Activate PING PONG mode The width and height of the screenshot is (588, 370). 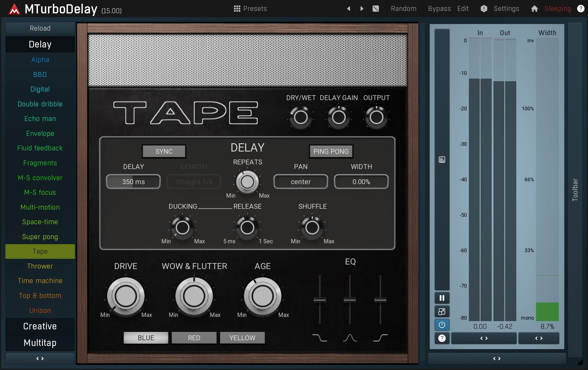[x=331, y=151]
